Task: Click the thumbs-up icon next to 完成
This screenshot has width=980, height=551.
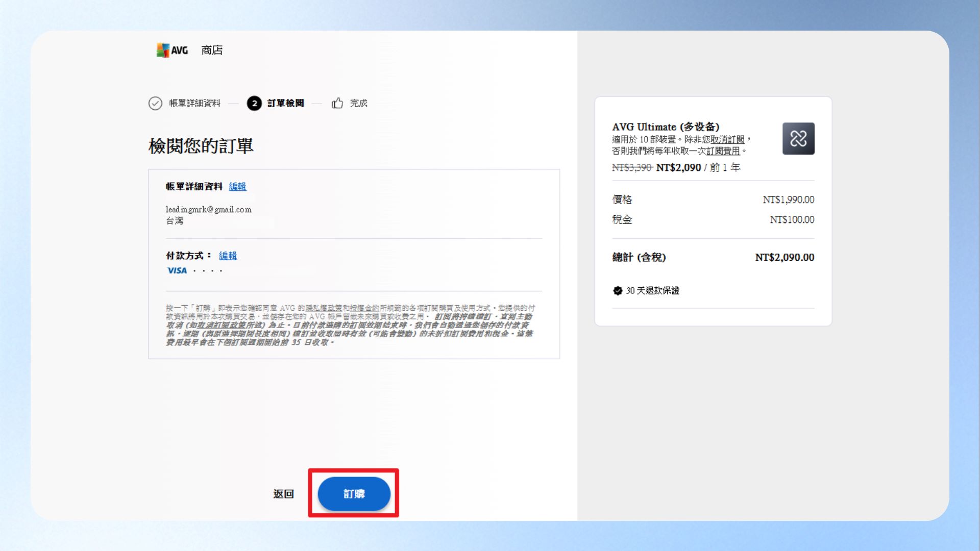Action: click(x=337, y=103)
